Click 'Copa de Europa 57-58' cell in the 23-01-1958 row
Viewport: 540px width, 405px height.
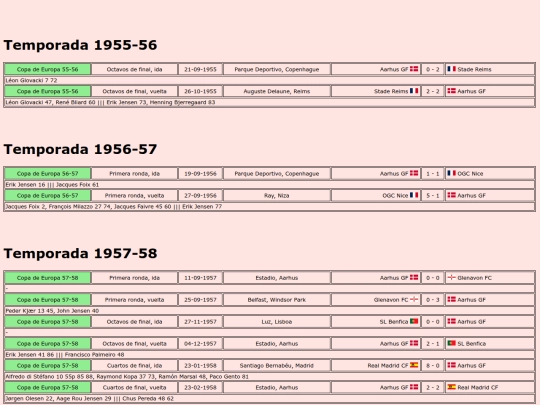point(48,365)
